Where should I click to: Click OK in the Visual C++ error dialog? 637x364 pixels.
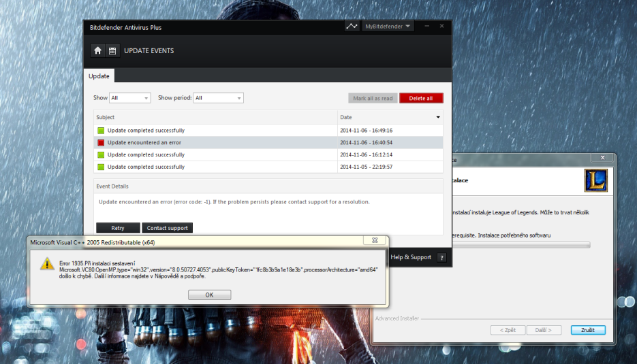click(x=209, y=295)
